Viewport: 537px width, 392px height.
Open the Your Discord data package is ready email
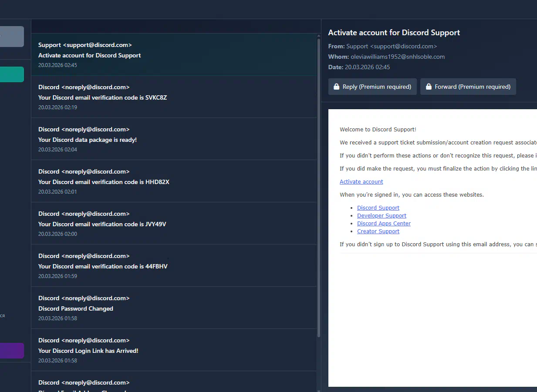coord(174,139)
